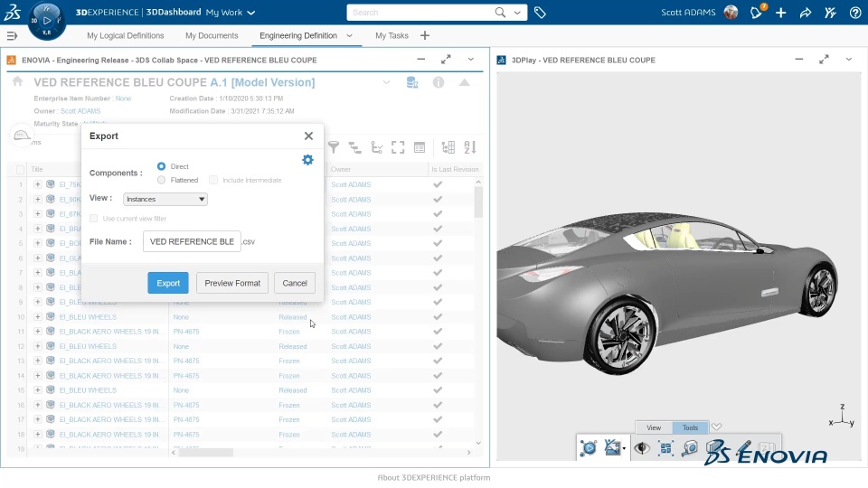Expand row 10 EI_BLEU WHEELS
Viewport: 868px width, 488px height.
[38, 317]
